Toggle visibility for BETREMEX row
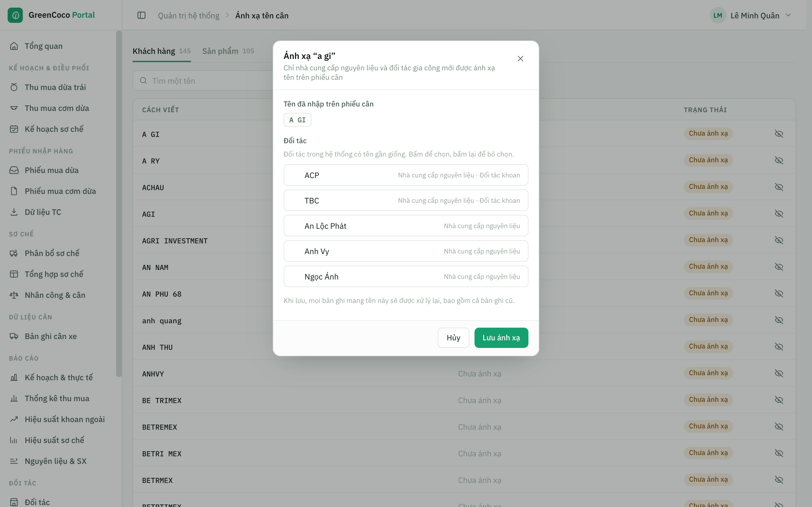812x507 pixels. [779, 427]
